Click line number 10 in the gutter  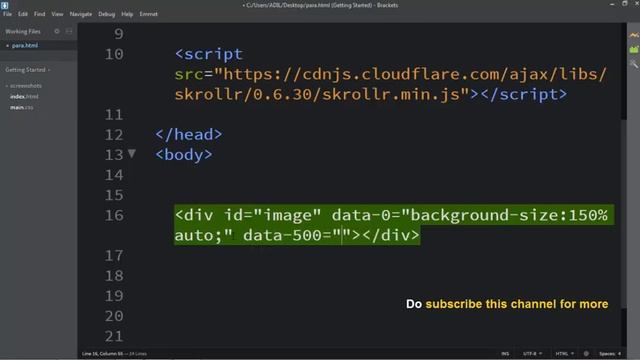114,54
